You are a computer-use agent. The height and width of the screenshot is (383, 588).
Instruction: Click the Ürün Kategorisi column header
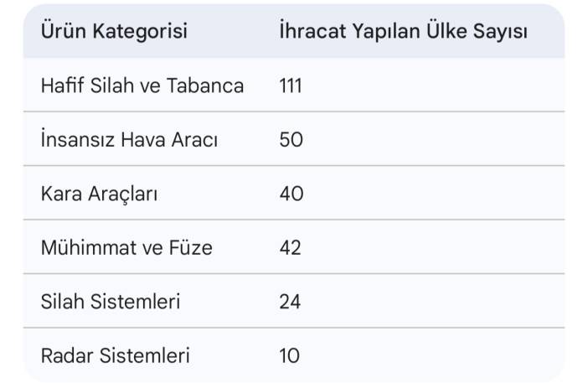point(114,31)
